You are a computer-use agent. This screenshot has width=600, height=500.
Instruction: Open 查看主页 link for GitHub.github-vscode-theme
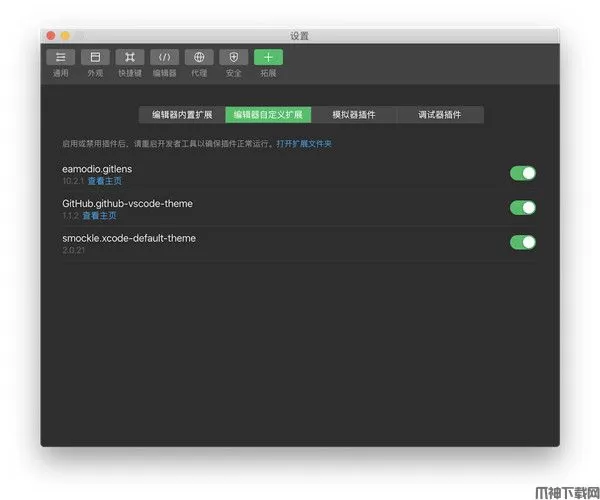tap(99, 216)
